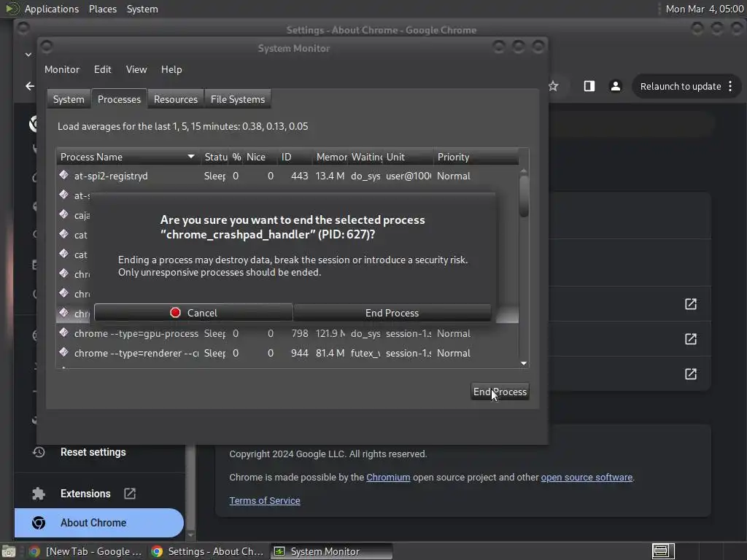Open the Terms of Service link
The height and width of the screenshot is (560, 747).
(265, 500)
